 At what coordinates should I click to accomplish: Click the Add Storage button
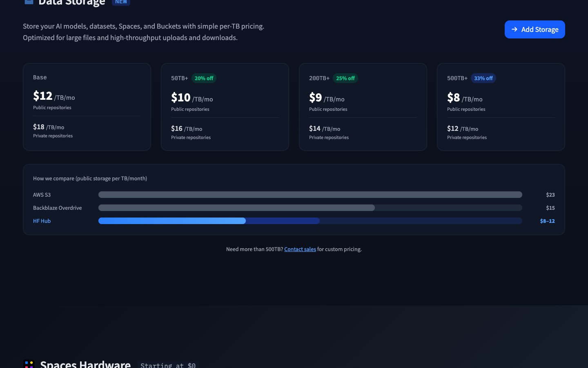[x=535, y=29]
